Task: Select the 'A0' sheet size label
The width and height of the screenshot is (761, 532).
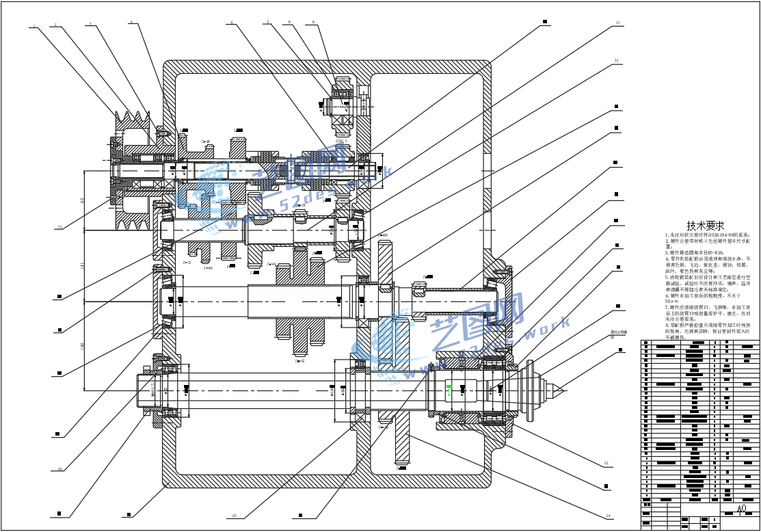Action: point(741,509)
